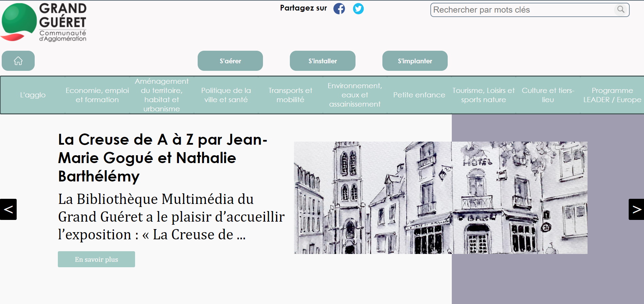Open the S'aérer section
This screenshot has width=644, height=304.
coord(230,61)
